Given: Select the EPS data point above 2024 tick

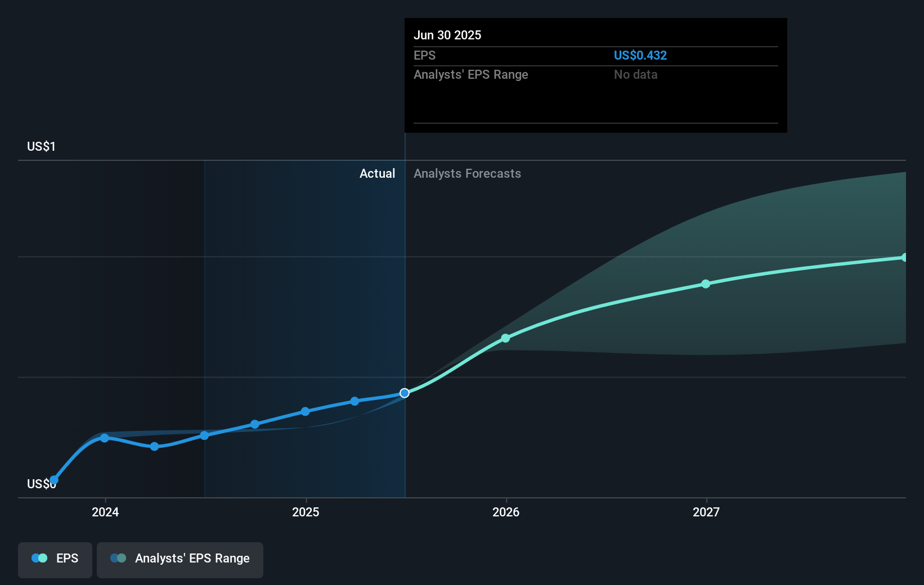Looking at the screenshot, I should [x=105, y=438].
